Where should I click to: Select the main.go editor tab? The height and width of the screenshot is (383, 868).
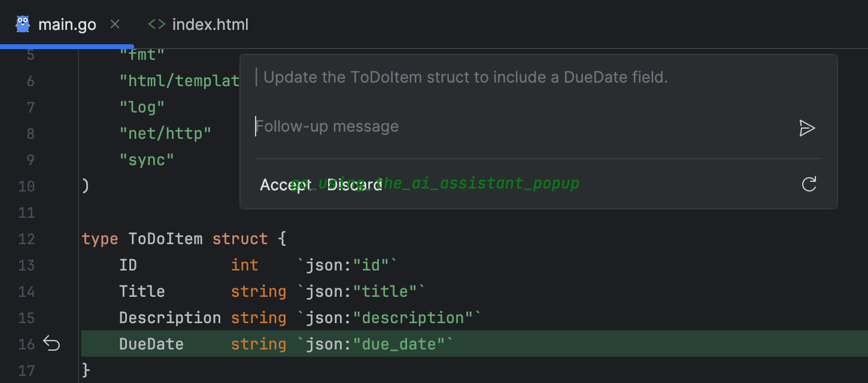coord(67,24)
